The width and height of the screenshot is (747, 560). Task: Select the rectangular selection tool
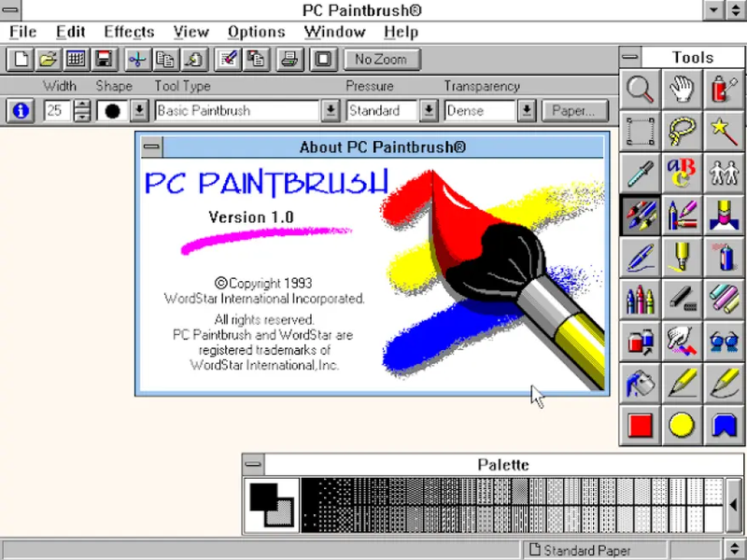(641, 132)
